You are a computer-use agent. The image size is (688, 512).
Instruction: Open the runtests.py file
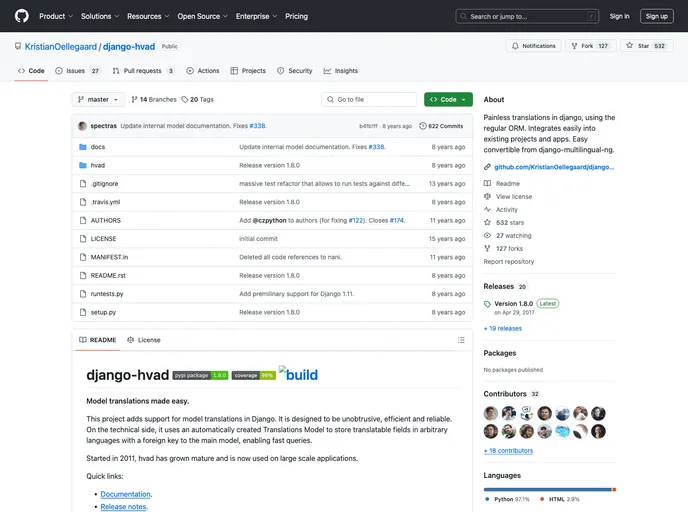tap(107, 294)
